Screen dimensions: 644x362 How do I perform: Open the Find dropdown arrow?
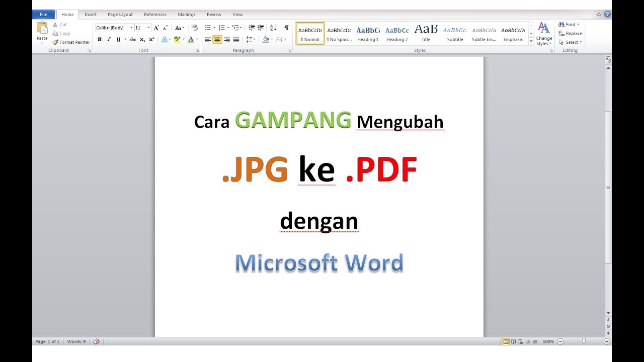tap(578, 25)
